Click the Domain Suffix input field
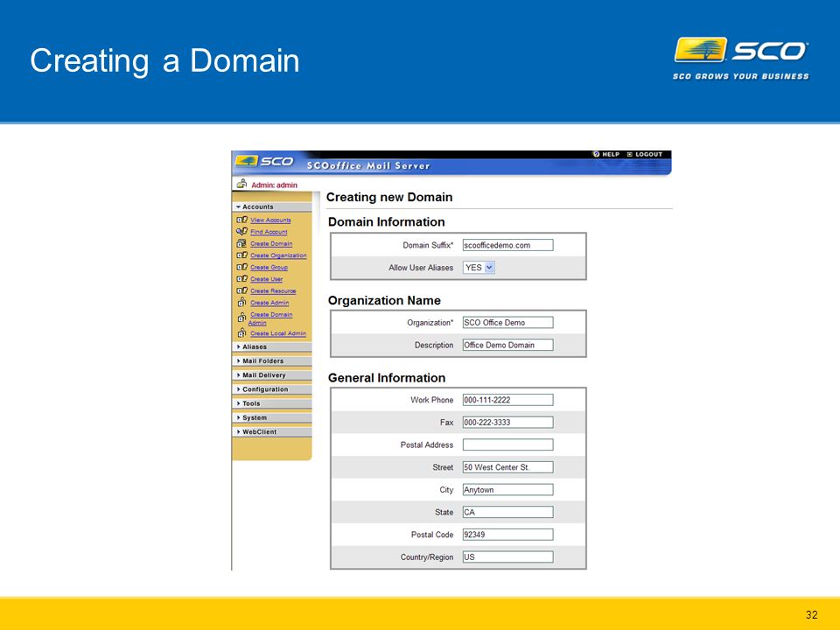Screen dimensions: 840x630 [x=507, y=245]
